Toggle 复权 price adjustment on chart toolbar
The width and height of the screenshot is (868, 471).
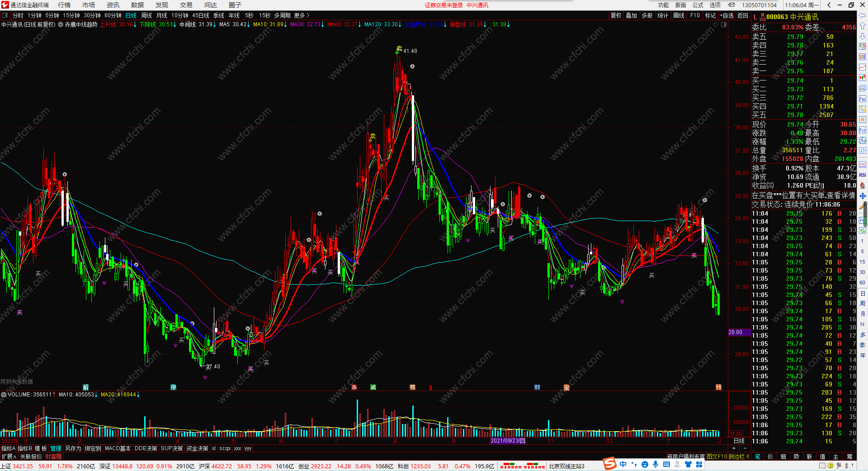(616, 15)
